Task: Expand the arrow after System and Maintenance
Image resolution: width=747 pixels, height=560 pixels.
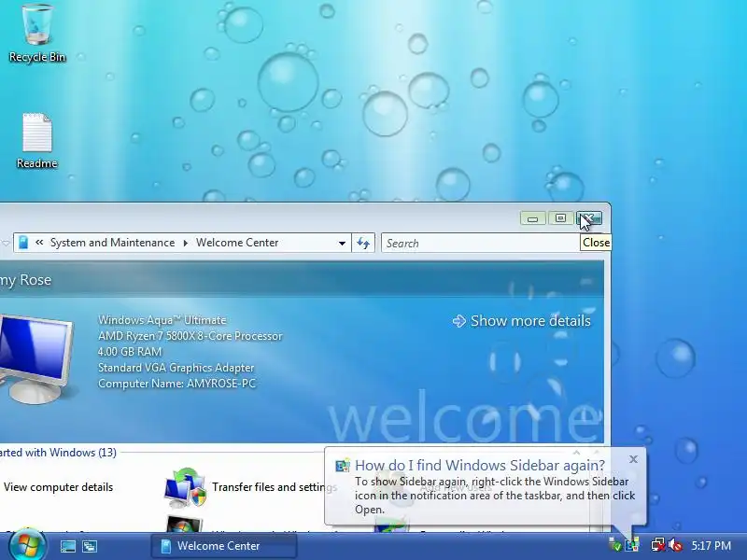Action: (x=185, y=244)
